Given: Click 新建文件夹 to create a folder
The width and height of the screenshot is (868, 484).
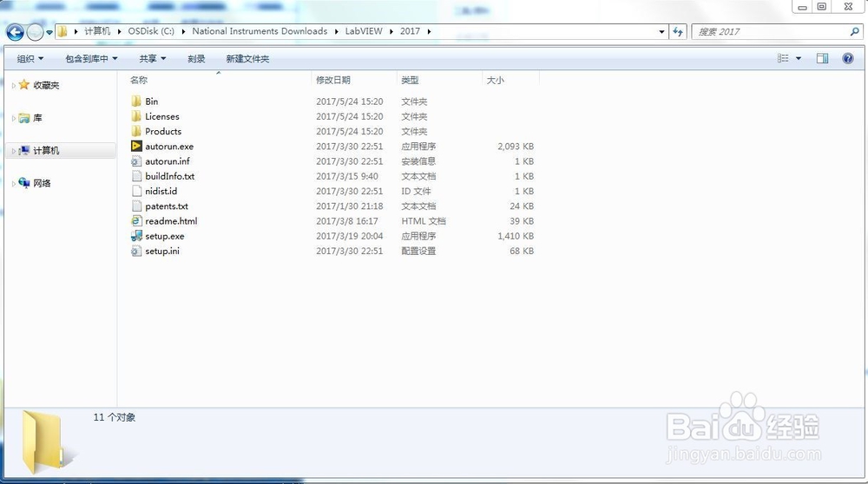Looking at the screenshot, I should [x=247, y=59].
